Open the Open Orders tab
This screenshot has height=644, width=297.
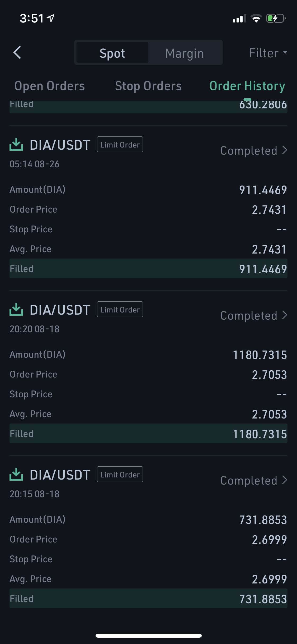coord(50,86)
